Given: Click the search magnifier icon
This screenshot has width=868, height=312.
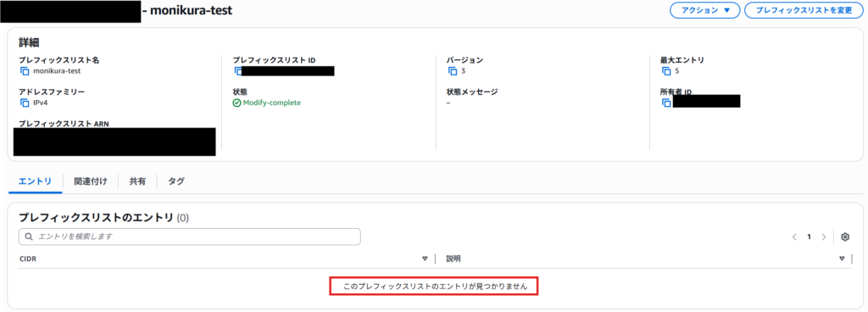Looking at the screenshot, I should click(29, 237).
